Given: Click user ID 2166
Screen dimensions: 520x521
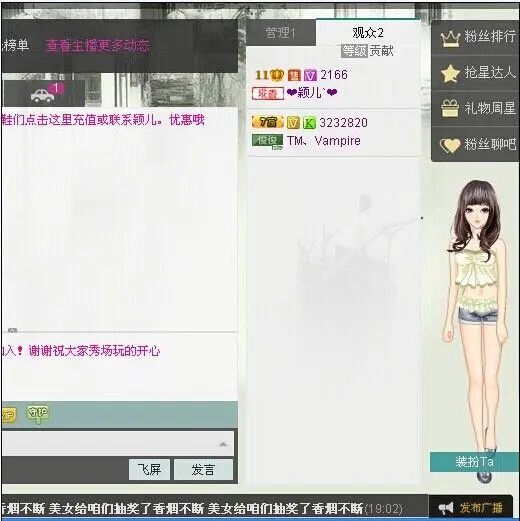Looking at the screenshot, I should tap(334, 75).
